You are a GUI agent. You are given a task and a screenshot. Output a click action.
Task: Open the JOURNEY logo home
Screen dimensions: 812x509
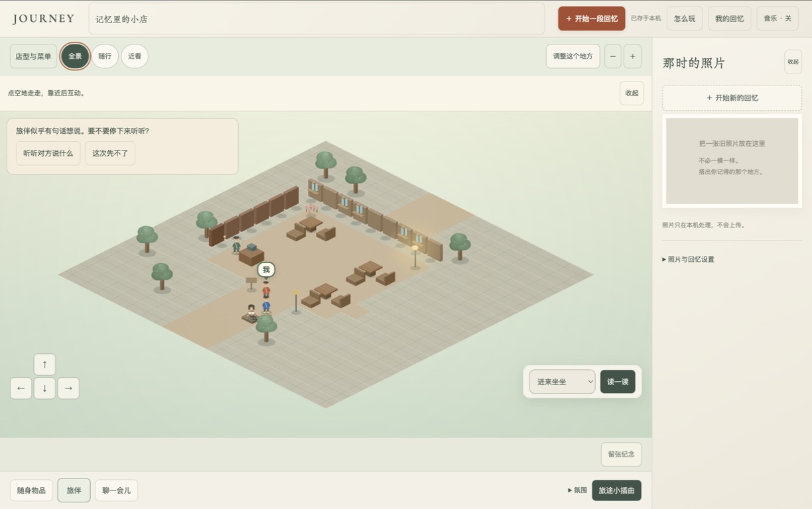click(x=44, y=19)
